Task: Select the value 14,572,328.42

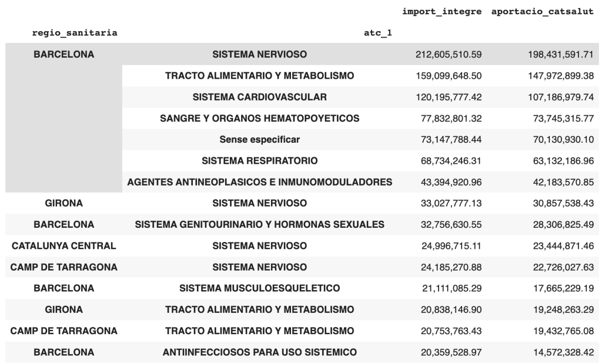Action: click(563, 352)
